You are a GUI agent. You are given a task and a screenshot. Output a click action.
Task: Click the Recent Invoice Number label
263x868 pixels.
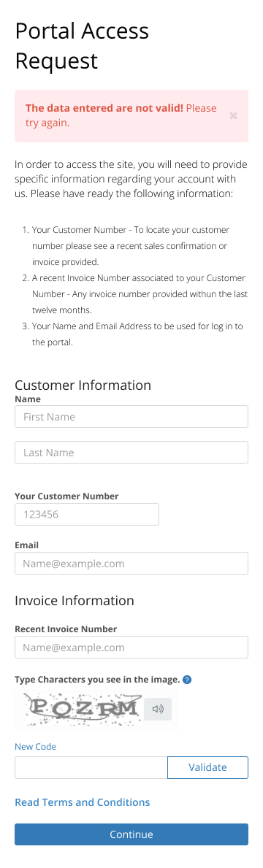pyautogui.click(x=66, y=629)
